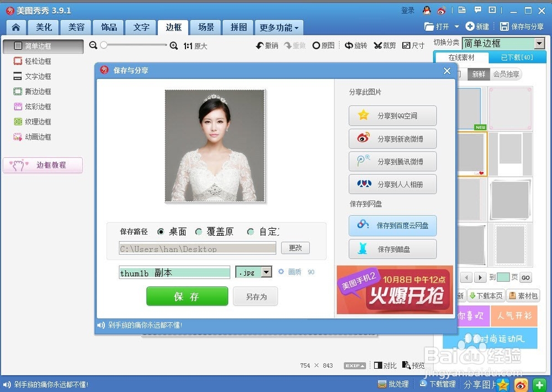This screenshot has width=552, height=392.
Task: Select the 新鲜 filter
Action: pyautogui.click(x=479, y=75)
